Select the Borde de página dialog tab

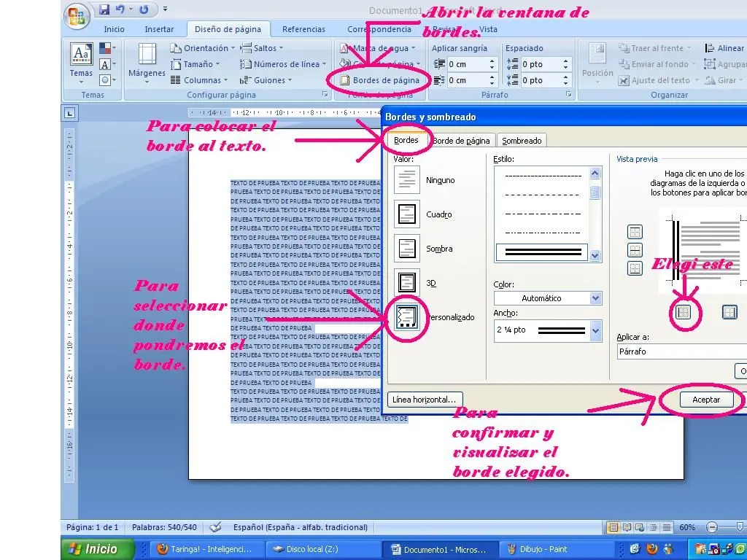point(461,141)
